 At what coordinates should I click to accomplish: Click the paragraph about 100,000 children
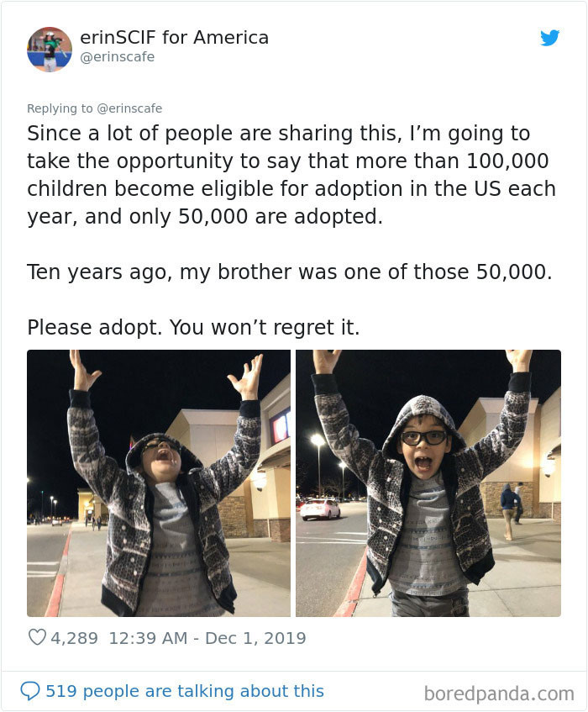click(291, 175)
